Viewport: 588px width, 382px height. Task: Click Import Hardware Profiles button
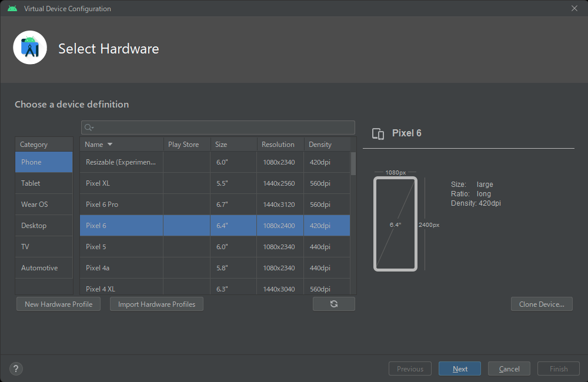tap(156, 304)
